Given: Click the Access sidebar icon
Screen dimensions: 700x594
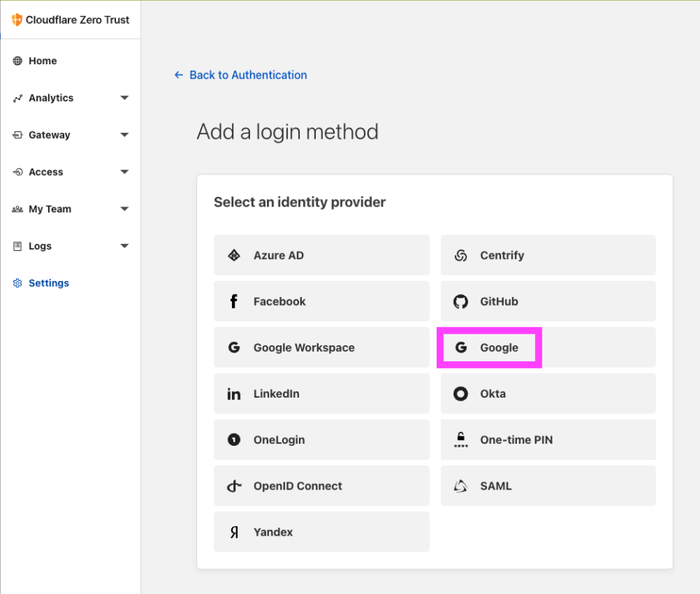Looking at the screenshot, I should point(17,172).
